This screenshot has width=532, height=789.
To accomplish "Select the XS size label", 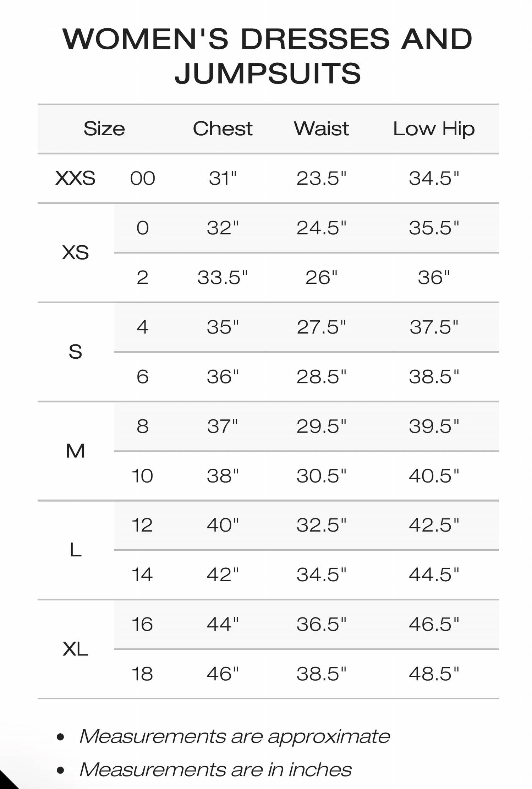I will click(75, 252).
